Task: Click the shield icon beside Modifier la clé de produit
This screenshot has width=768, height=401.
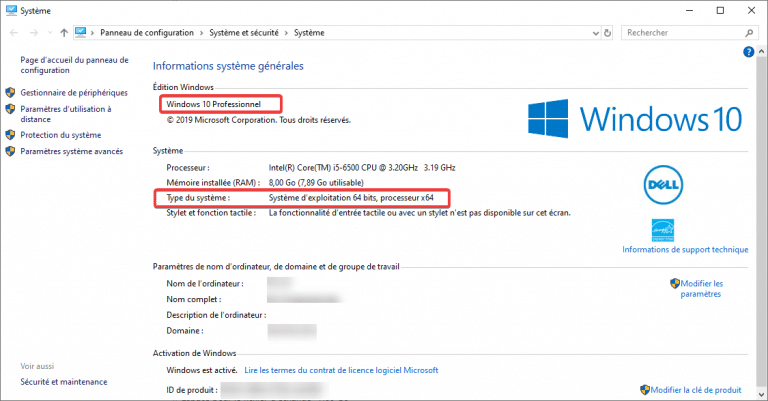Action: pos(644,389)
